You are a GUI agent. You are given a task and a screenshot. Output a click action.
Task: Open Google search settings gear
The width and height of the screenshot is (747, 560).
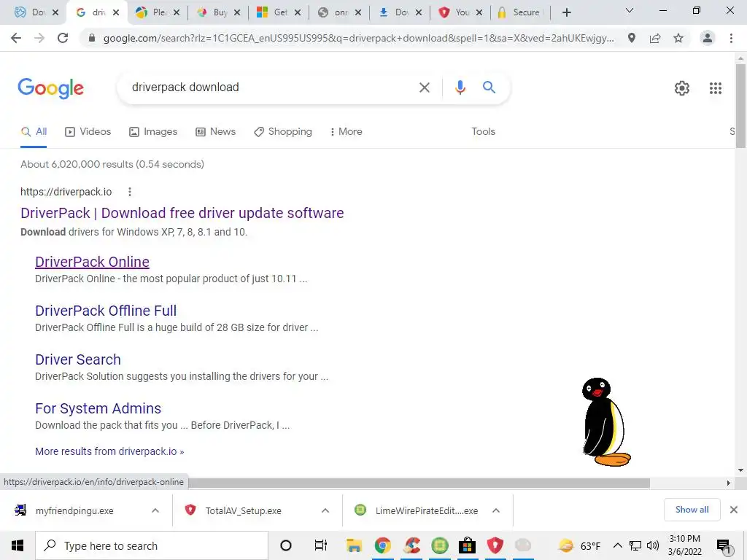(682, 88)
